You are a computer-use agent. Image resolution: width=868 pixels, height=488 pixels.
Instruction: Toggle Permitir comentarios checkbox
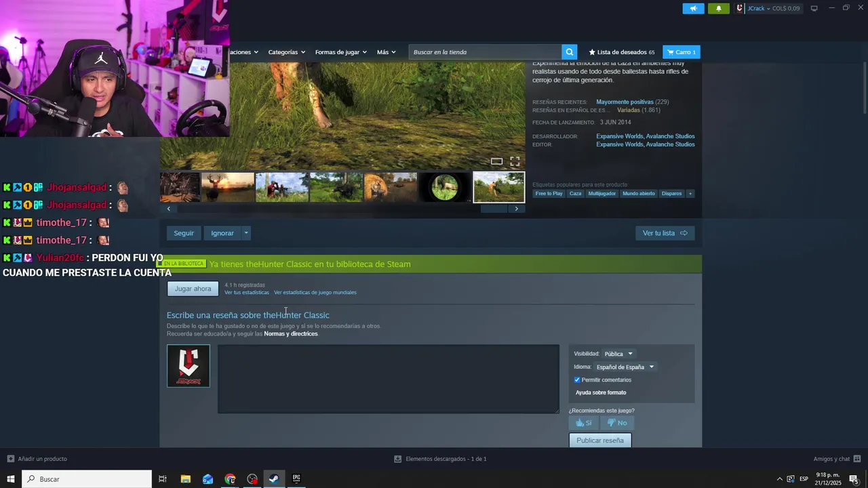point(577,380)
